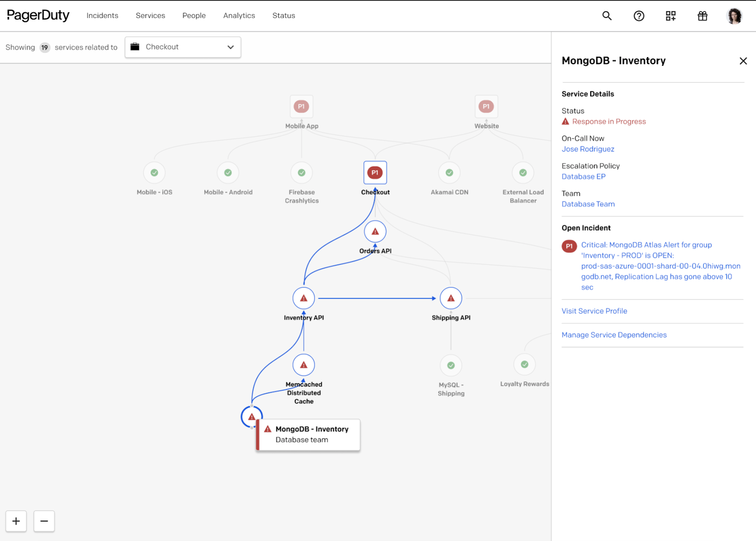
Task: Open the Analytics menu
Action: (x=239, y=16)
